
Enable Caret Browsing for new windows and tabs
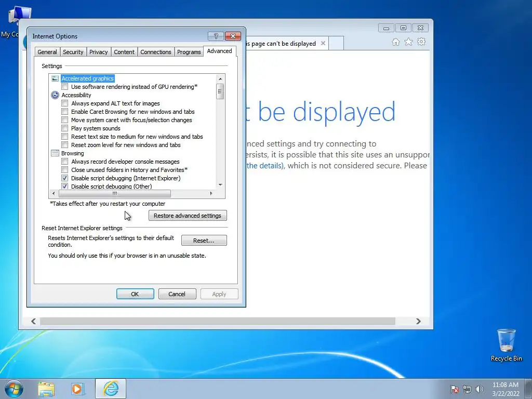pyautogui.click(x=65, y=112)
